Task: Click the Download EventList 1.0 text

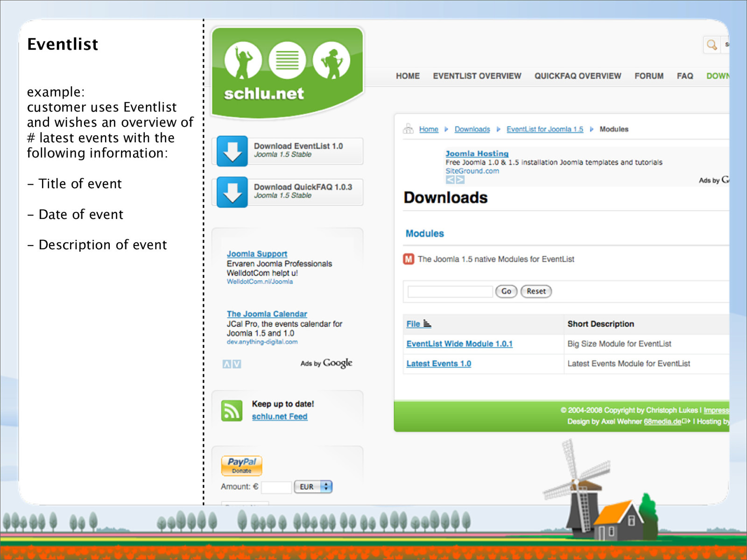Action: click(298, 146)
